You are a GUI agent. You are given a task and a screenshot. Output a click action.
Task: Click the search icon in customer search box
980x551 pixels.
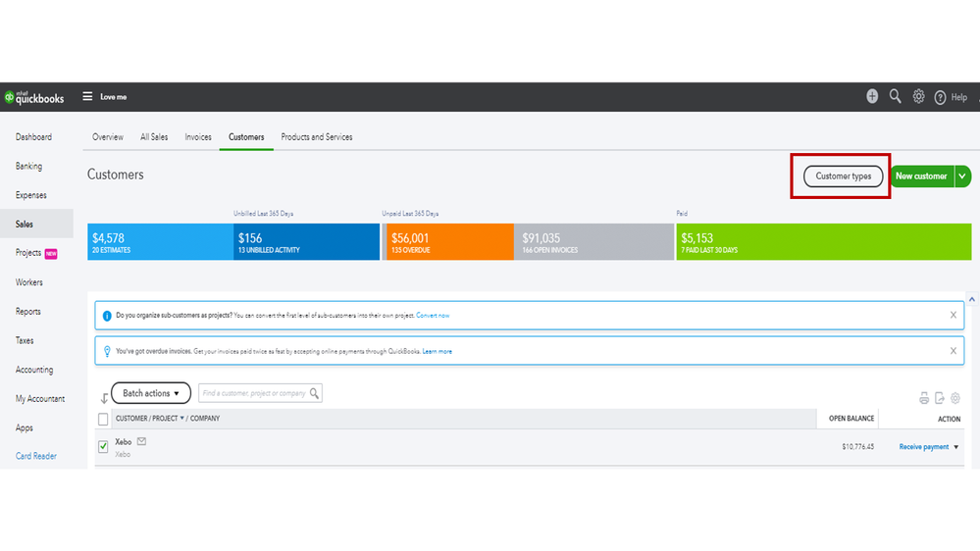[x=314, y=393]
